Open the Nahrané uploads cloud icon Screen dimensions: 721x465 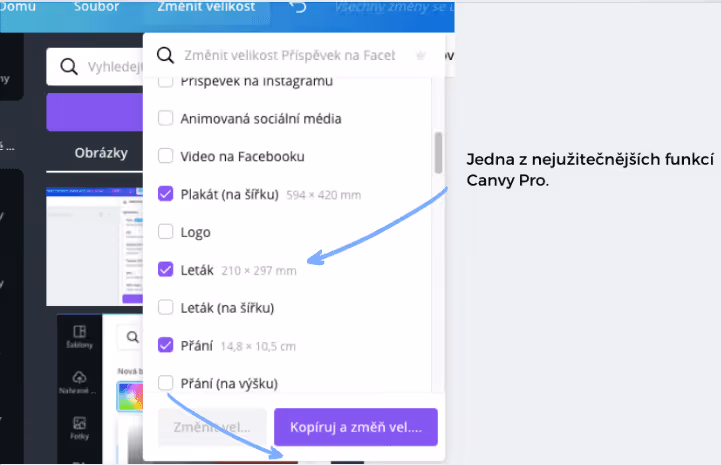pos(80,382)
